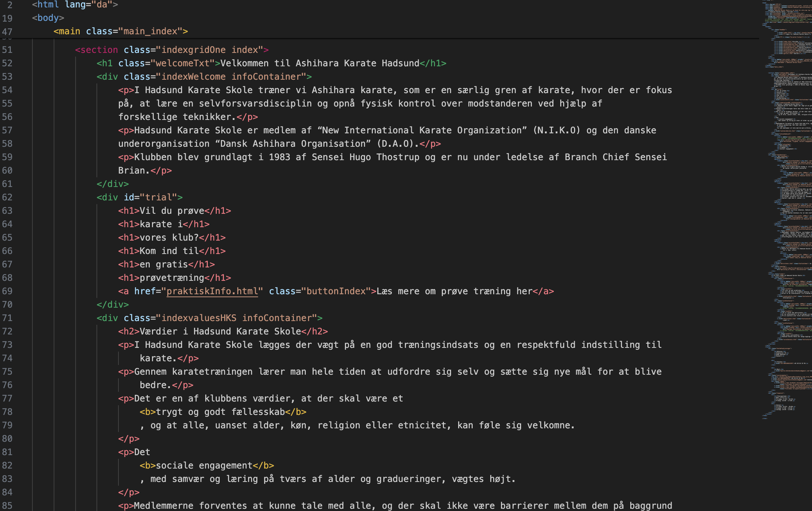
Task: Click the heading text Velkommen til Ashihara Karate Hadsund
Action: point(320,63)
